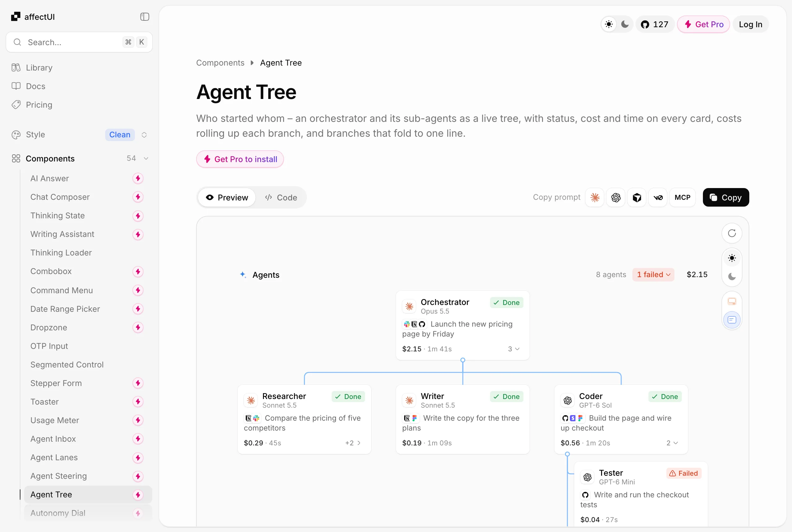Viewport: 792px width, 532px height.
Task: Copy prompt for Claude using the starburst icon
Action: click(x=595, y=197)
